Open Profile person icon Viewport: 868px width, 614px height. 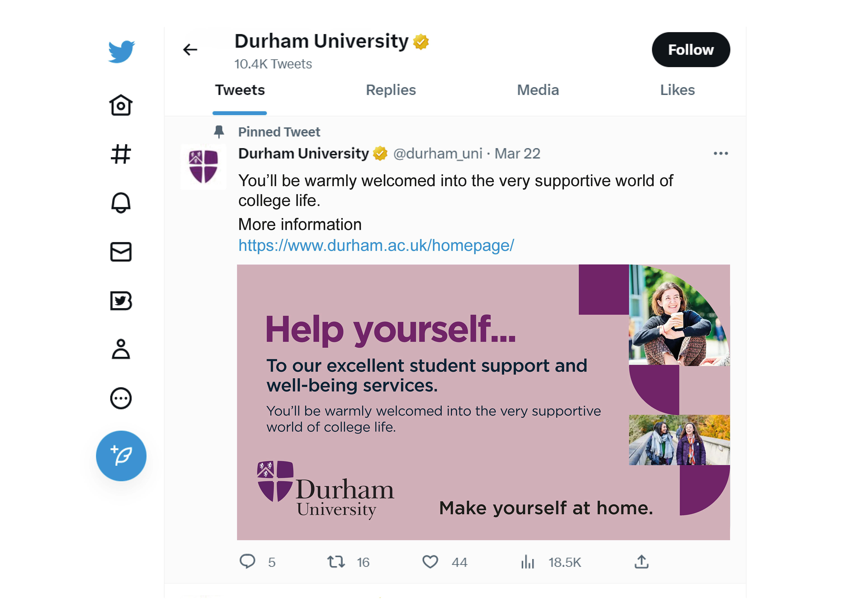point(121,349)
